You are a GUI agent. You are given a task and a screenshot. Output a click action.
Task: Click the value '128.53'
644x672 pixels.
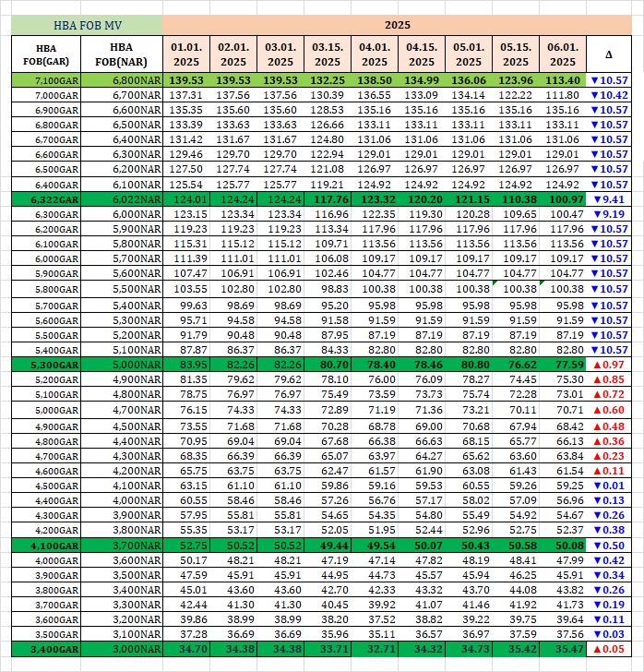pos(328,110)
